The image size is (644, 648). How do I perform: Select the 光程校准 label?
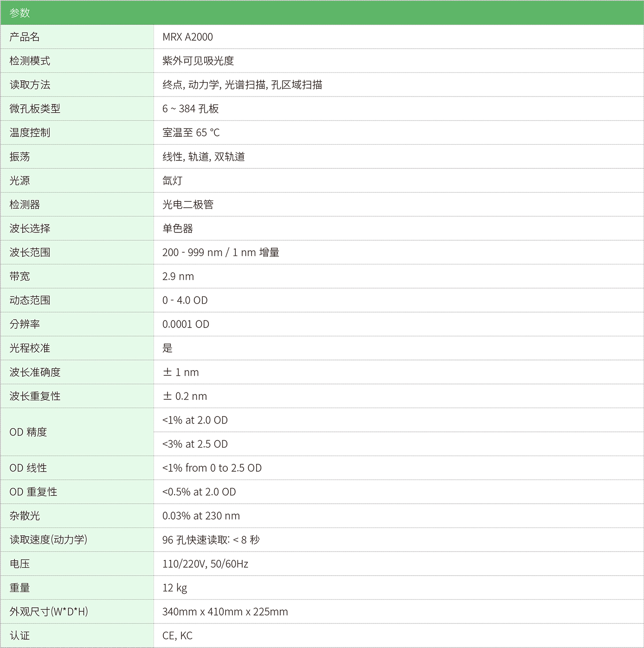[x=30, y=348]
